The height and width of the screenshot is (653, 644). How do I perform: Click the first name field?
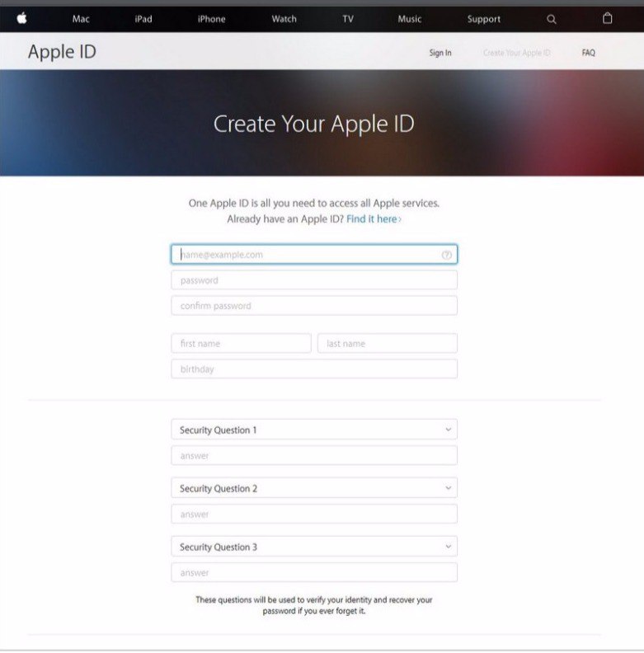point(241,343)
